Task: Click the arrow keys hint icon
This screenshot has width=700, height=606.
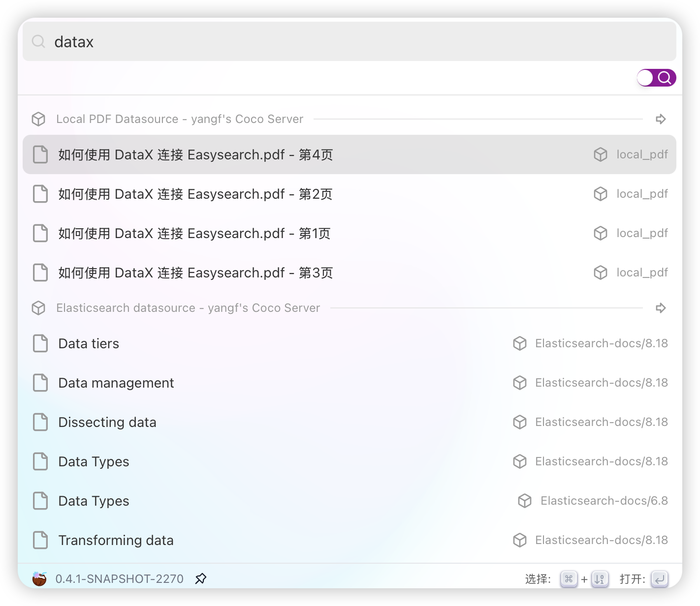Action: click(600, 579)
